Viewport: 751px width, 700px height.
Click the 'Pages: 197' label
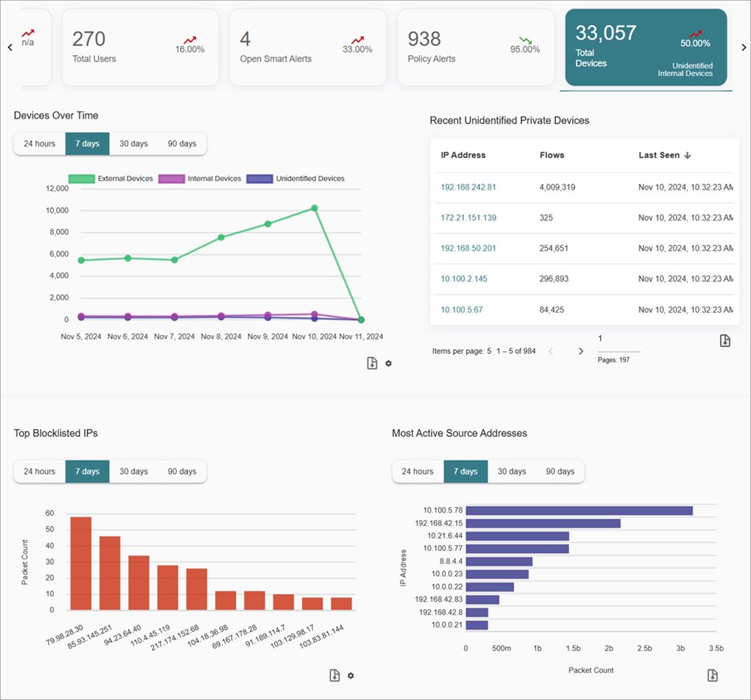[x=613, y=360]
